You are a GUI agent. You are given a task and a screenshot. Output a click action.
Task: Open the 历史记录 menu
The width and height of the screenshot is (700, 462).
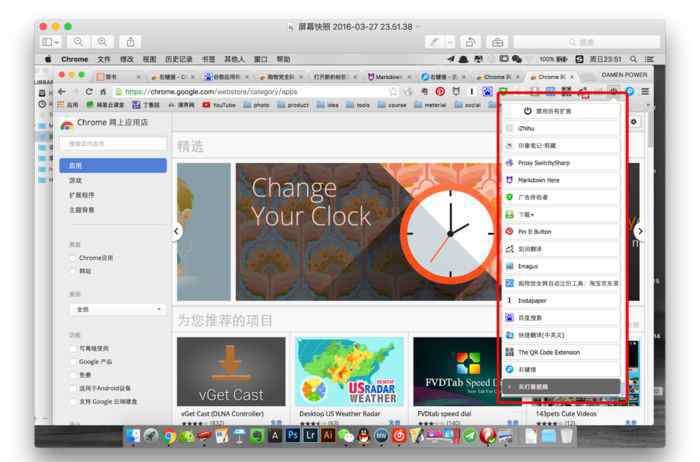click(179, 59)
